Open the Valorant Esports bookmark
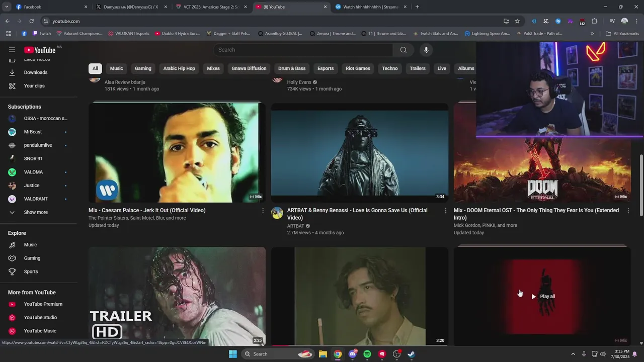Viewport: 644px width, 362px height. click(129, 34)
